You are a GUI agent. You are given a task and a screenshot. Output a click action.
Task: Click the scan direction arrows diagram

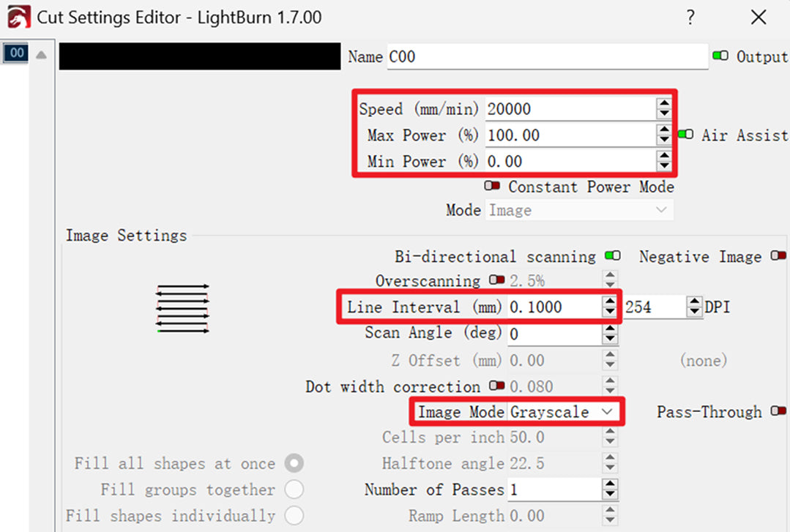(183, 309)
